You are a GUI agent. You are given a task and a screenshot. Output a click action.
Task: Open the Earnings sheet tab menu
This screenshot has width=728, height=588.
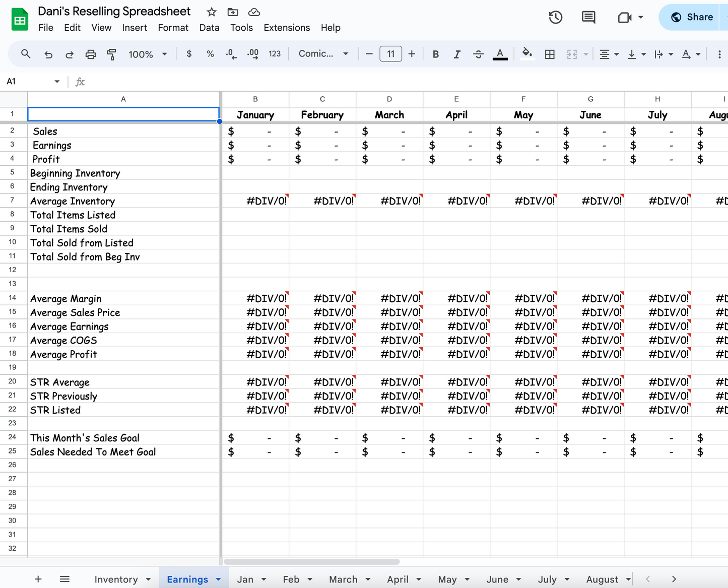pyautogui.click(x=218, y=579)
